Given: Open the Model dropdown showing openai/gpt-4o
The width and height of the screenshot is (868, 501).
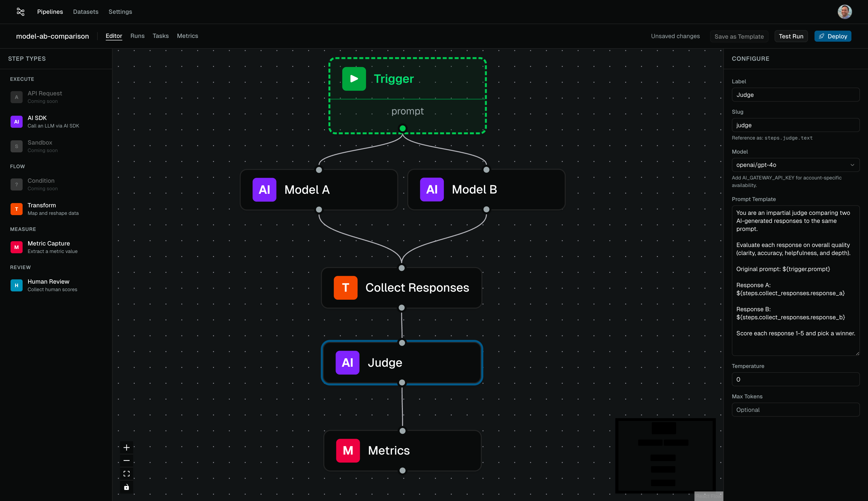Looking at the screenshot, I should [x=795, y=165].
